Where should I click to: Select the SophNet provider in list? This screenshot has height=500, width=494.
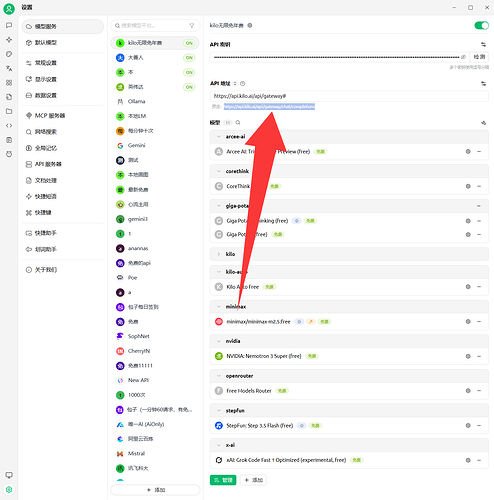coord(155,336)
